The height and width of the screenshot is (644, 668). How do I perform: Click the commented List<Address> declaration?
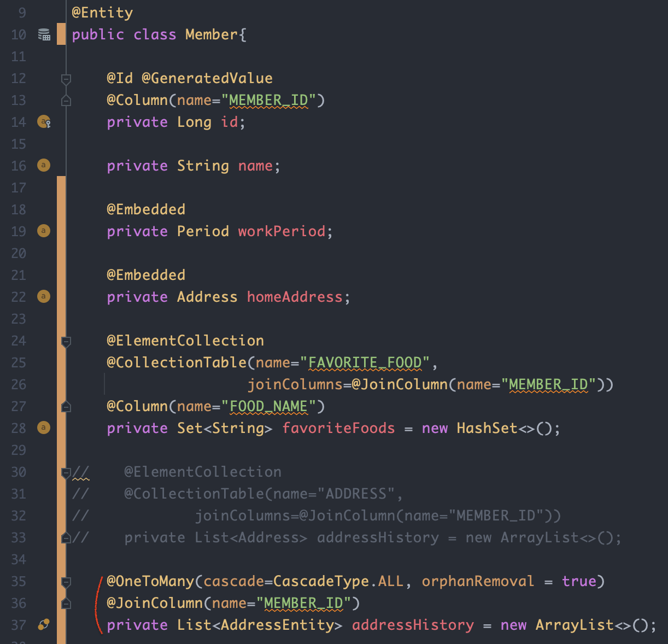(x=251, y=537)
